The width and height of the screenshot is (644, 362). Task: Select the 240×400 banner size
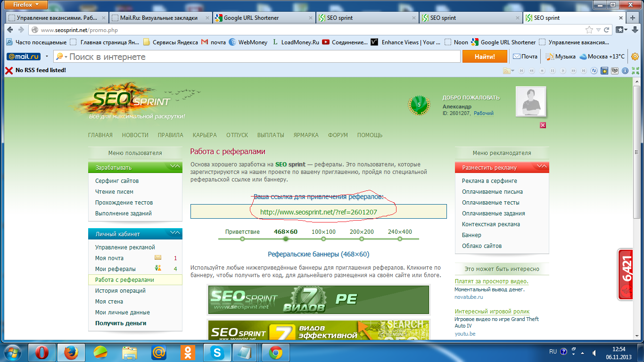(x=400, y=231)
